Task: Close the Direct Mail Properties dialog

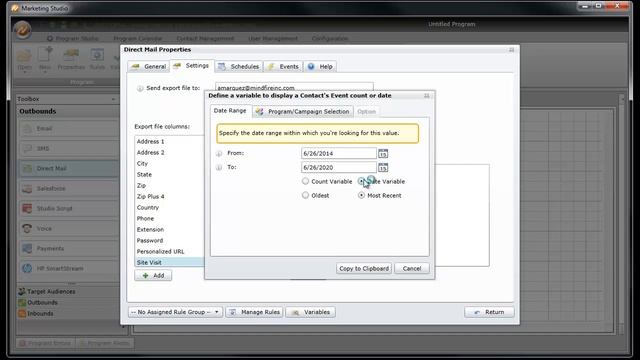Action: (511, 49)
